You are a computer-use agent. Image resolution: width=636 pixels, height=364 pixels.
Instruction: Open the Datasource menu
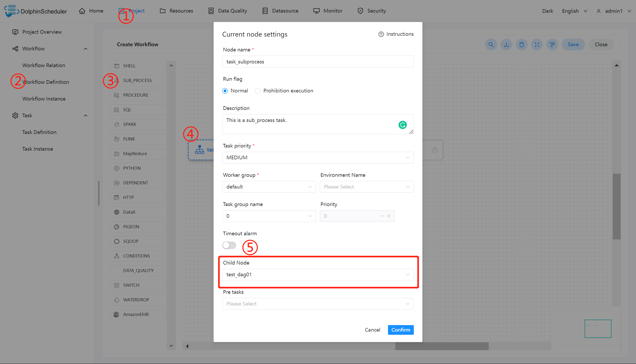point(280,11)
